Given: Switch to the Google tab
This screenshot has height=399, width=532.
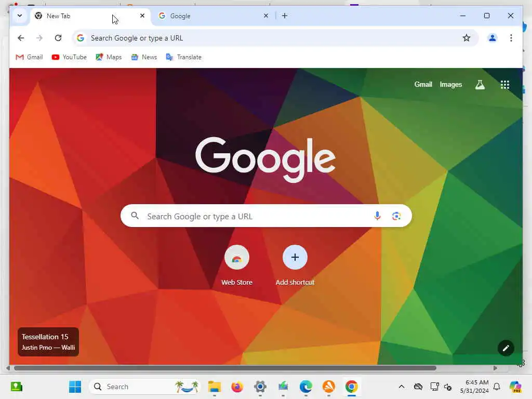Looking at the screenshot, I should click(213, 16).
